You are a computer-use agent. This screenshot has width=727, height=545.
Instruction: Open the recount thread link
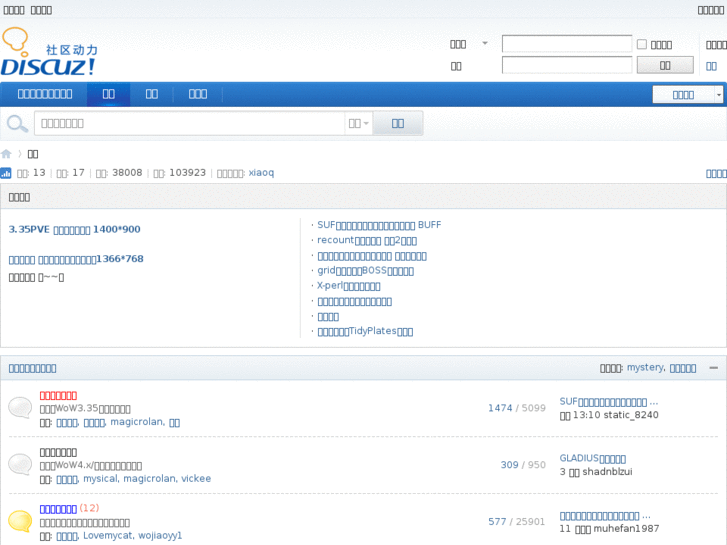coord(367,240)
